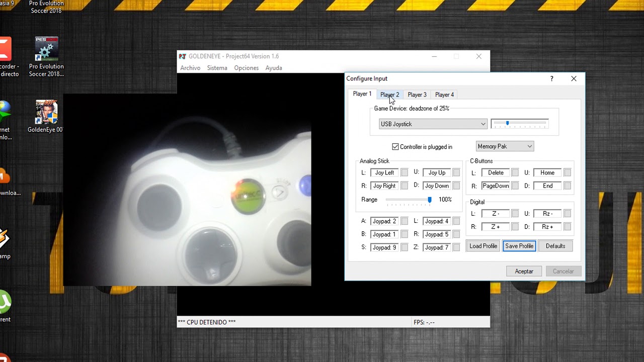This screenshot has height=362, width=644.
Task: Open the Archivo menu in Project64
Action: tap(190, 68)
